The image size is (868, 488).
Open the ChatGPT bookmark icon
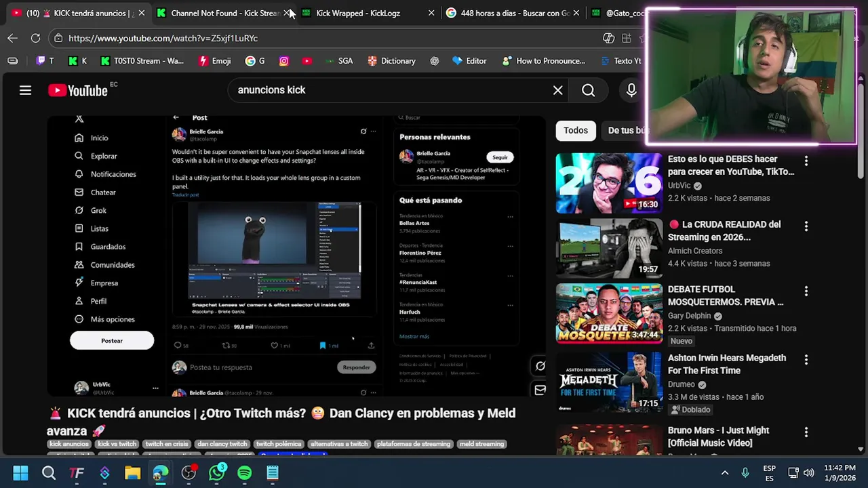click(x=434, y=61)
